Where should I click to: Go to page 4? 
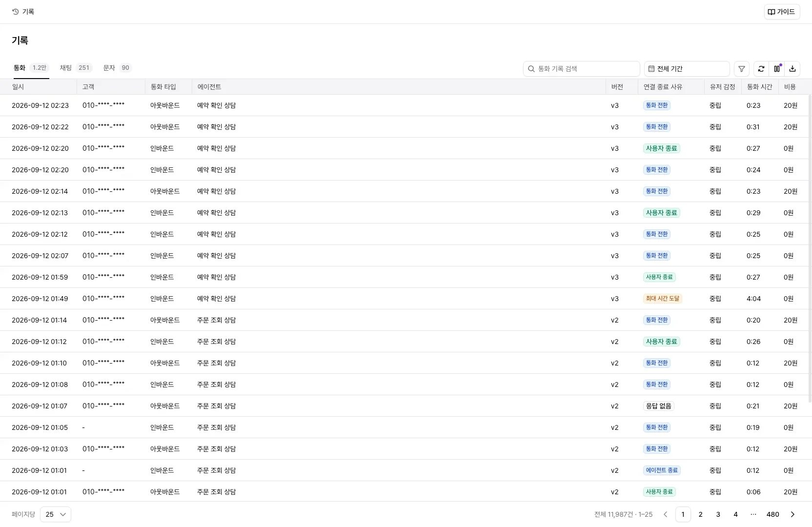(736, 514)
